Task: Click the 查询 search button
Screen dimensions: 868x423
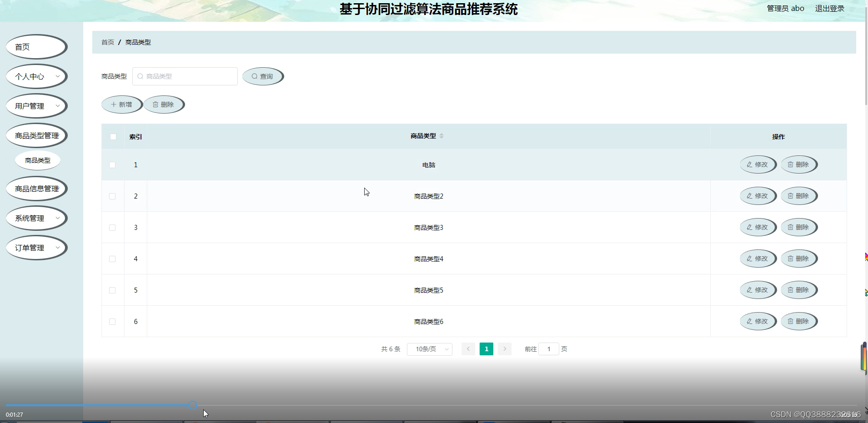Action: [263, 76]
